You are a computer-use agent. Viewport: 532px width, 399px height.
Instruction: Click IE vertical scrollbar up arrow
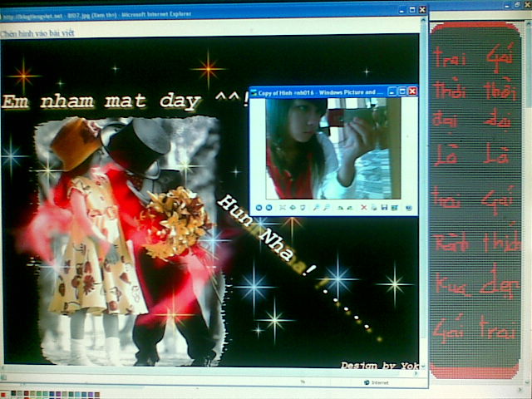click(x=423, y=21)
